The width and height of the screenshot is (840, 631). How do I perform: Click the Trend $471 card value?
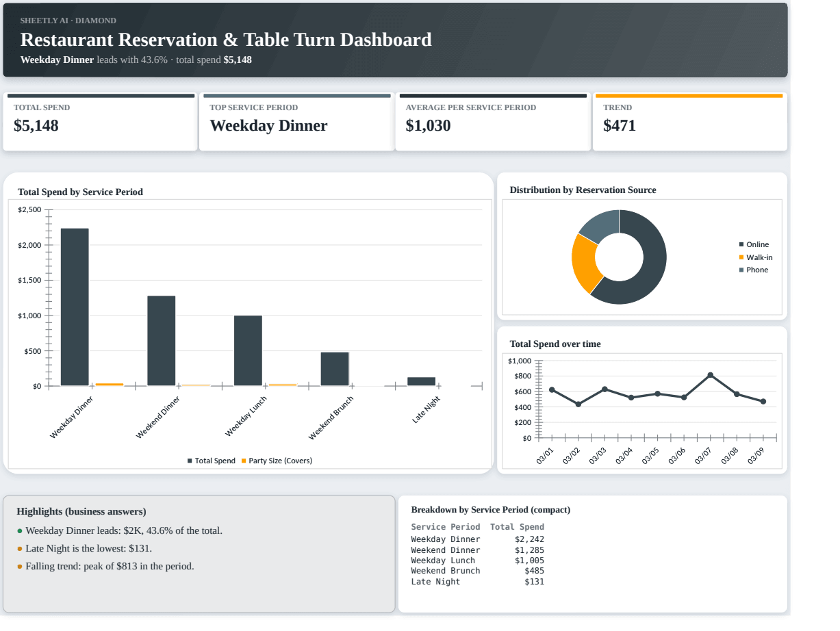pyautogui.click(x=620, y=126)
